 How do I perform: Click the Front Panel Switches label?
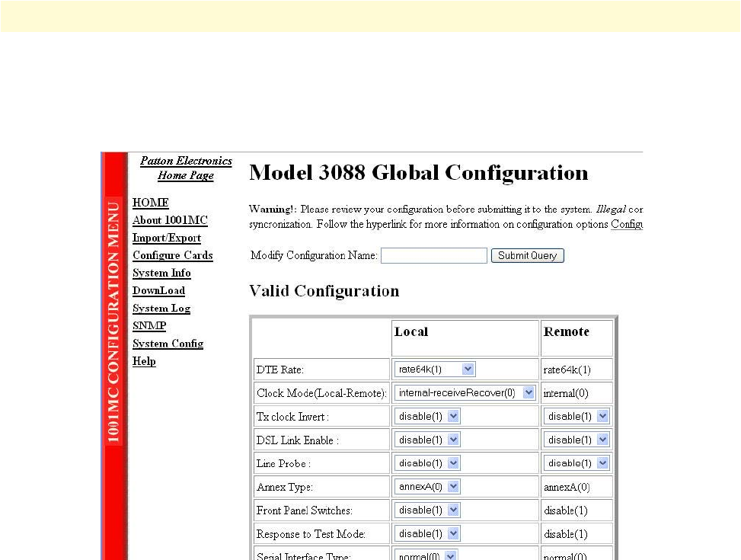pyautogui.click(x=305, y=510)
